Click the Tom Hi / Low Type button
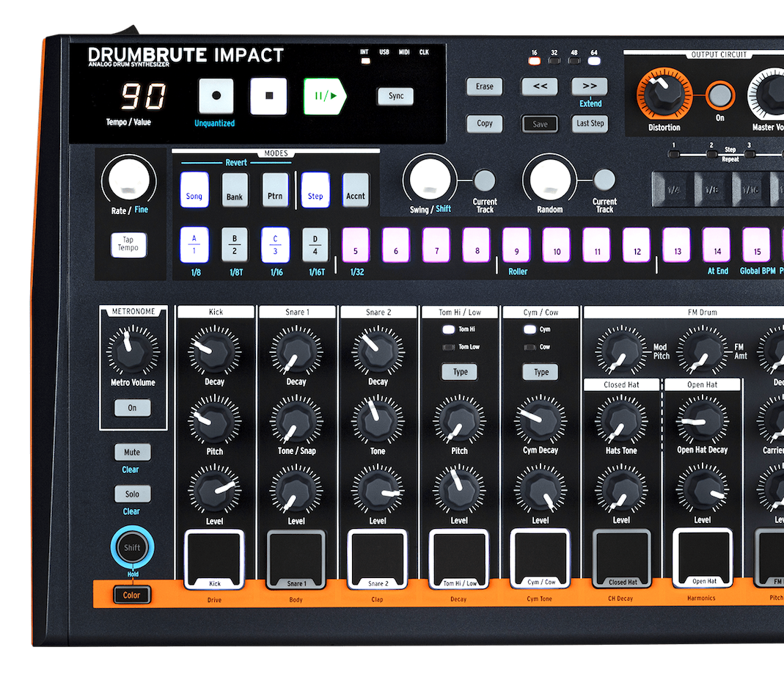The width and height of the screenshot is (784, 680). (460, 372)
